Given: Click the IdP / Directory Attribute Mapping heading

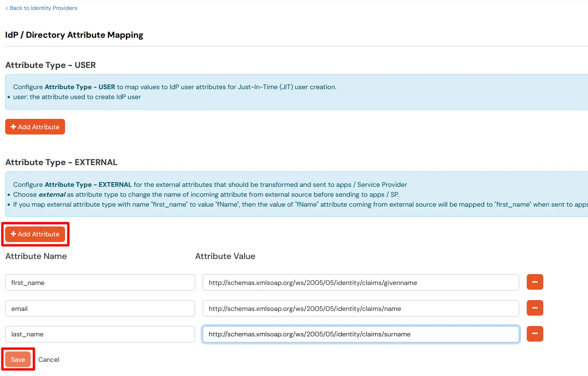Looking at the screenshot, I should click(x=74, y=35).
